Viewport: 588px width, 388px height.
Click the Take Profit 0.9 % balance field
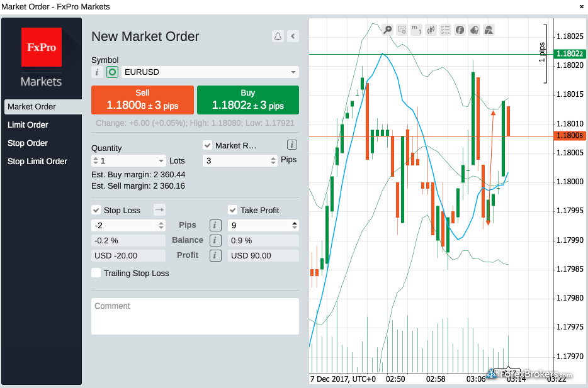point(263,240)
